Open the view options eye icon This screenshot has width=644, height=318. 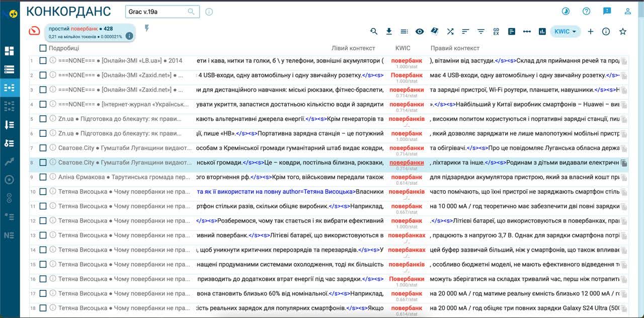[x=420, y=31]
